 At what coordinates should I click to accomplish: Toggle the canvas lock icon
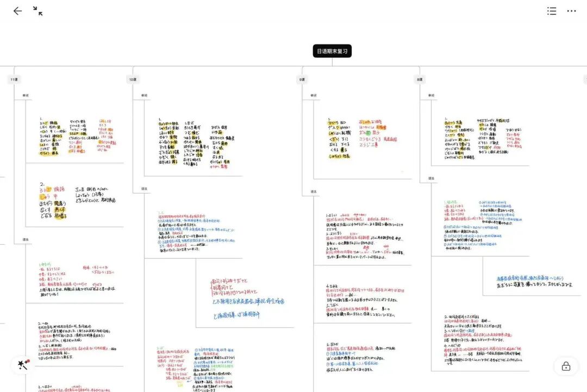(x=566, y=366)
